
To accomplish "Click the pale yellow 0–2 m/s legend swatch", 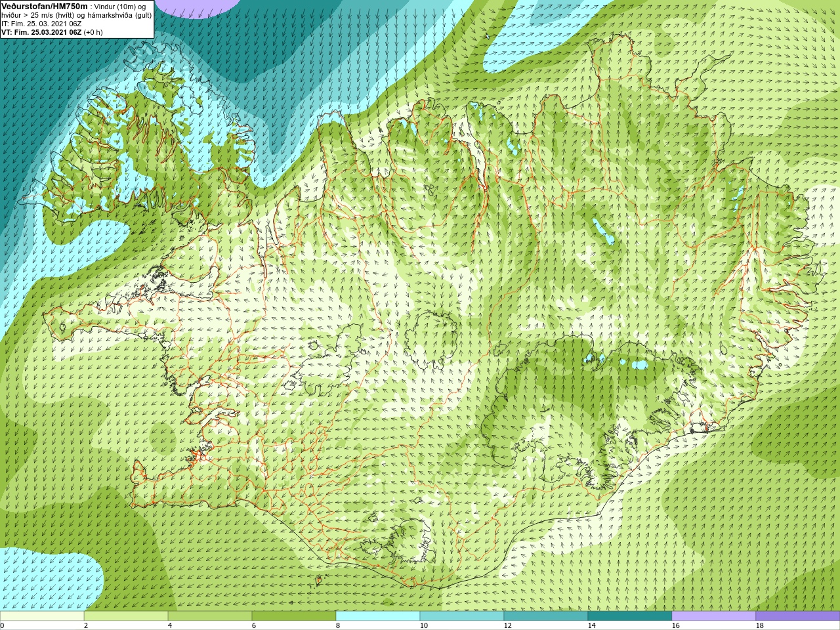I will click(42, 616).
